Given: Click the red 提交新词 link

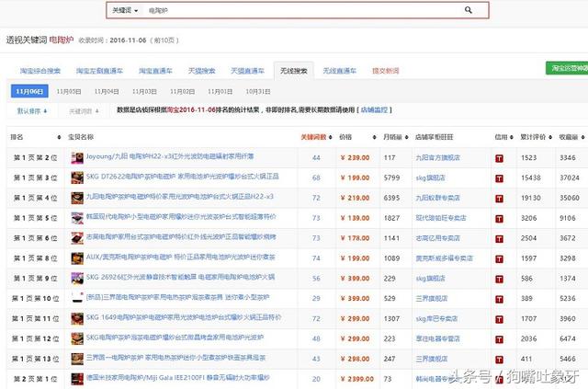Looking at the screenshot, I should tap(386, 71).
